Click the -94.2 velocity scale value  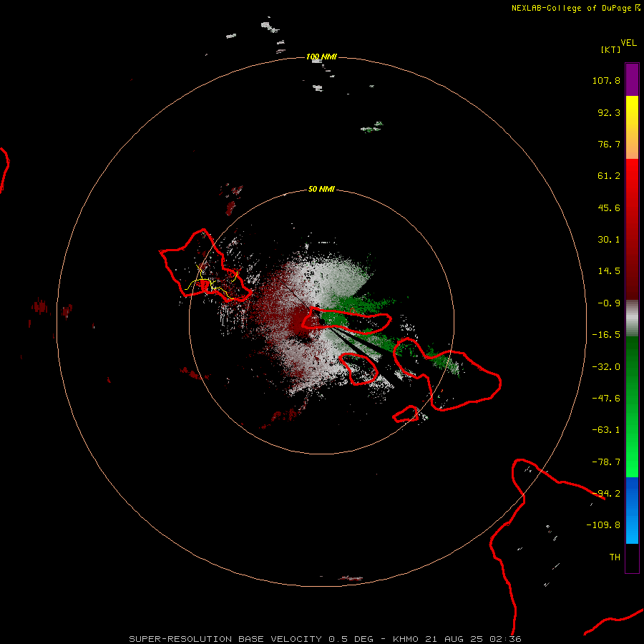coord(606,494)
